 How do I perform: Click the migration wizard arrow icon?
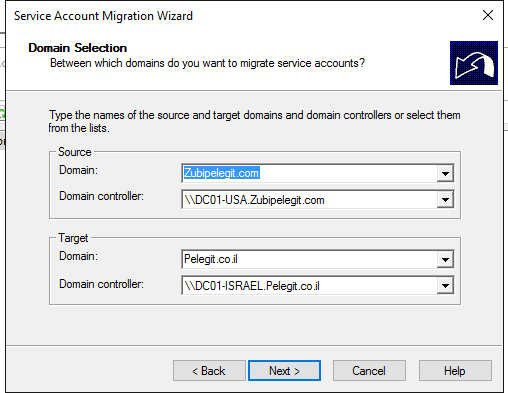tap(474, 63)
